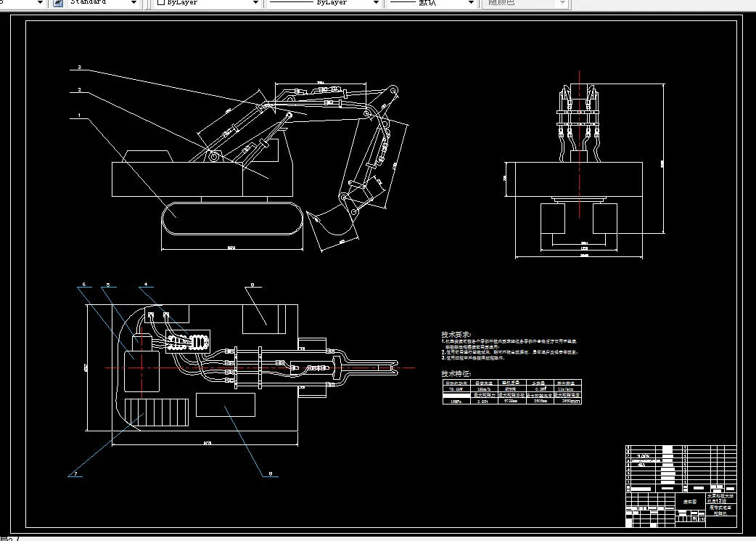This screenshot has height=541, width=756.
Task: Click the title block in the sheet corner
Action: 681,486
